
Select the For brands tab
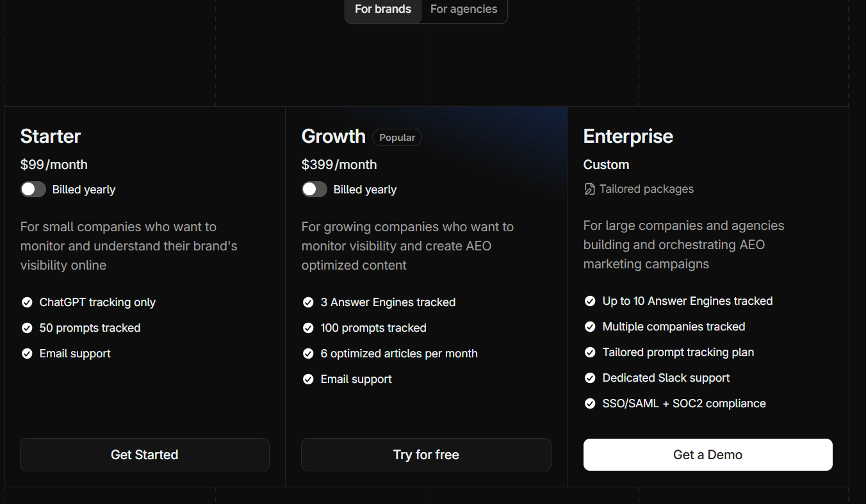(x=383, y=10)
